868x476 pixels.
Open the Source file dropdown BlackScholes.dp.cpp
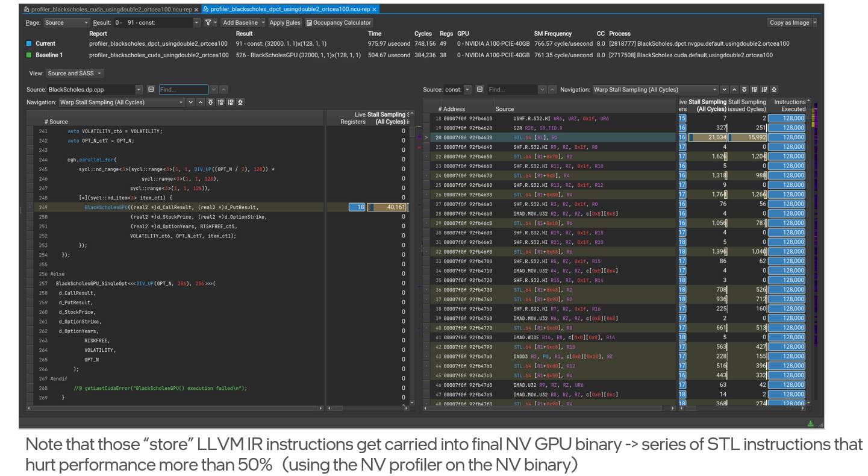pos(95,89)
